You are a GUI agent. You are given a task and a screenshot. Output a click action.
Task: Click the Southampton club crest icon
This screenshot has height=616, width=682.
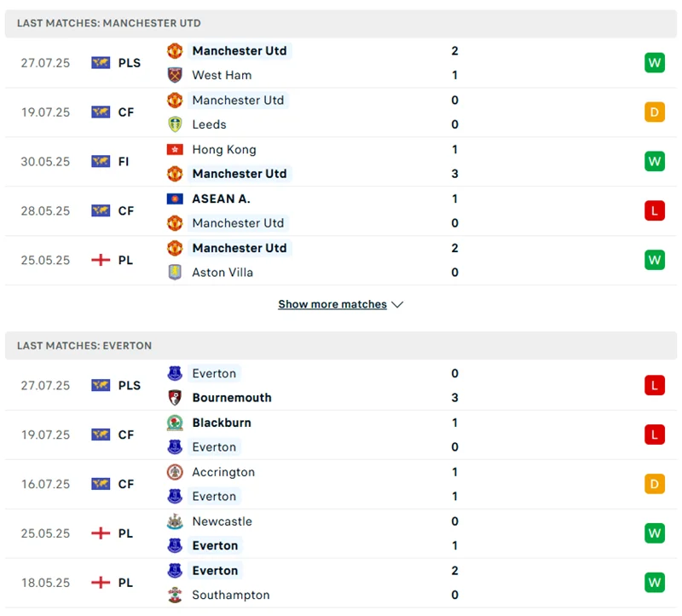click(175, 596)
